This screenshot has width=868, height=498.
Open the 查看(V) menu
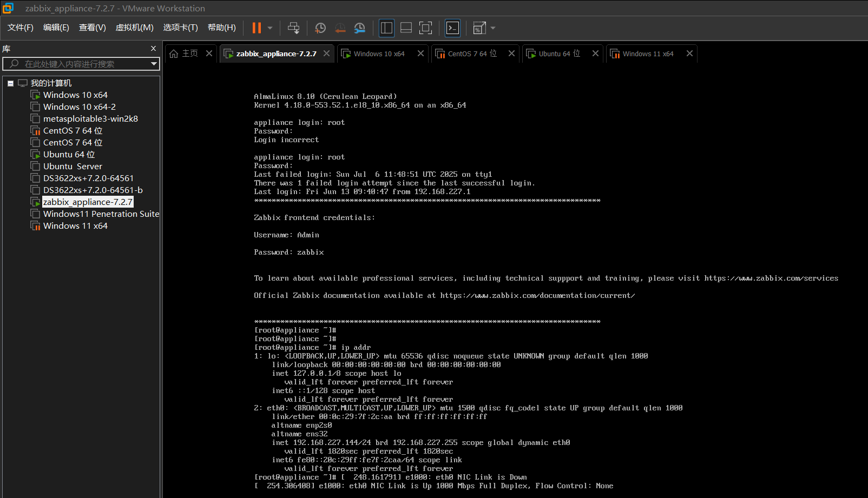tap(93, 28)
